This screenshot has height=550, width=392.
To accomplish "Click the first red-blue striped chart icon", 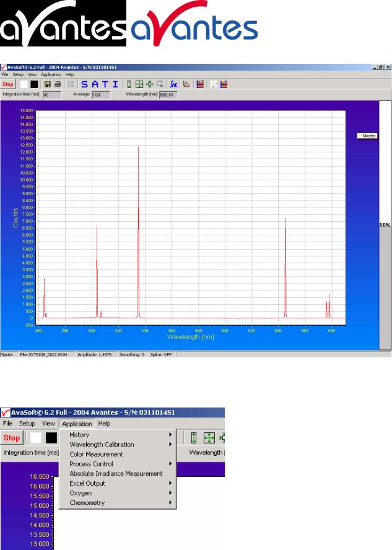I will tap(200, 84).
